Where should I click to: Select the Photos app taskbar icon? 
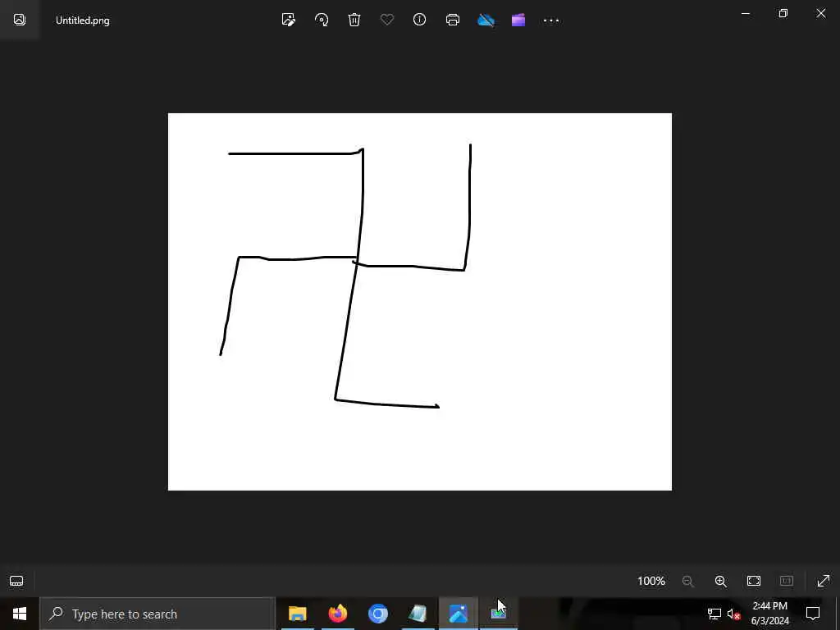point(458,614)
